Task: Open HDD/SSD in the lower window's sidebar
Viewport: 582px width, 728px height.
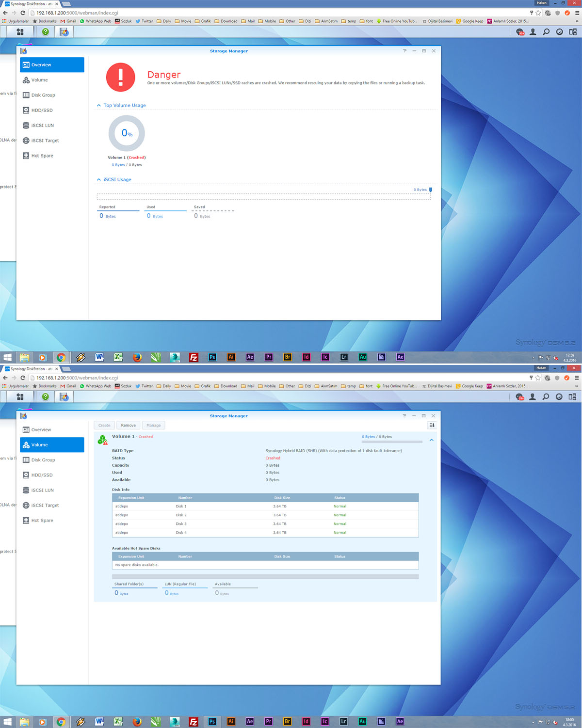Action: click(42, 475)
